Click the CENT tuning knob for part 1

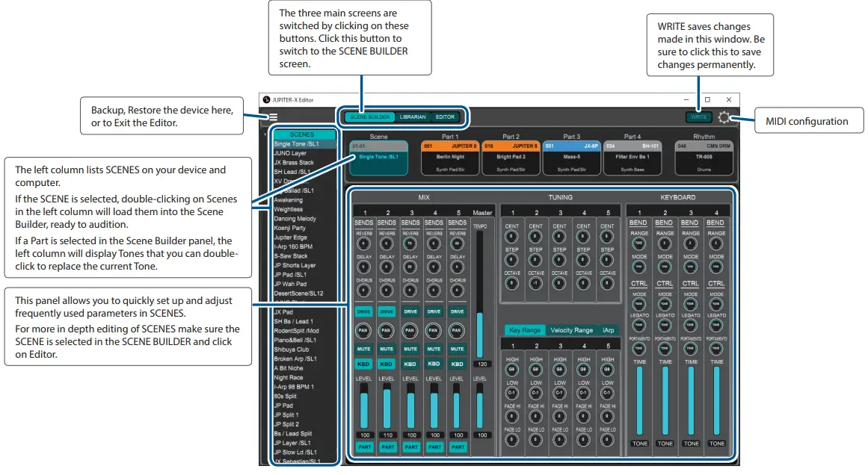pos(512,235)
